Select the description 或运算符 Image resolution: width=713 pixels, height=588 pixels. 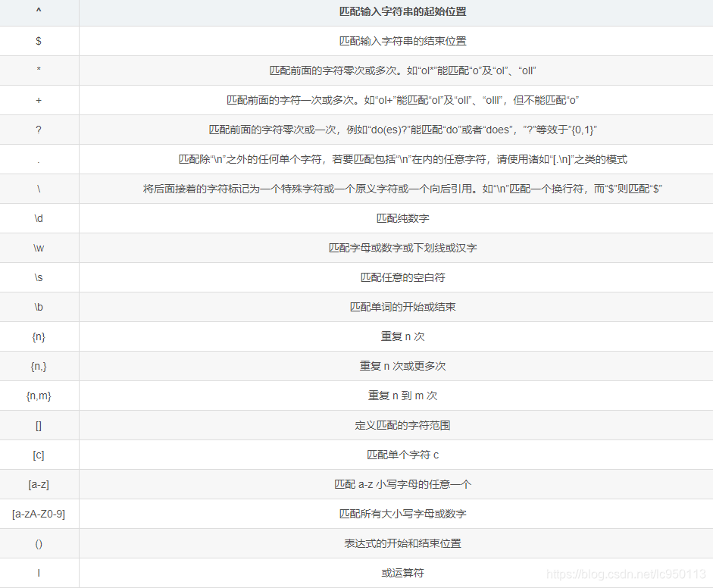point(403,574)
